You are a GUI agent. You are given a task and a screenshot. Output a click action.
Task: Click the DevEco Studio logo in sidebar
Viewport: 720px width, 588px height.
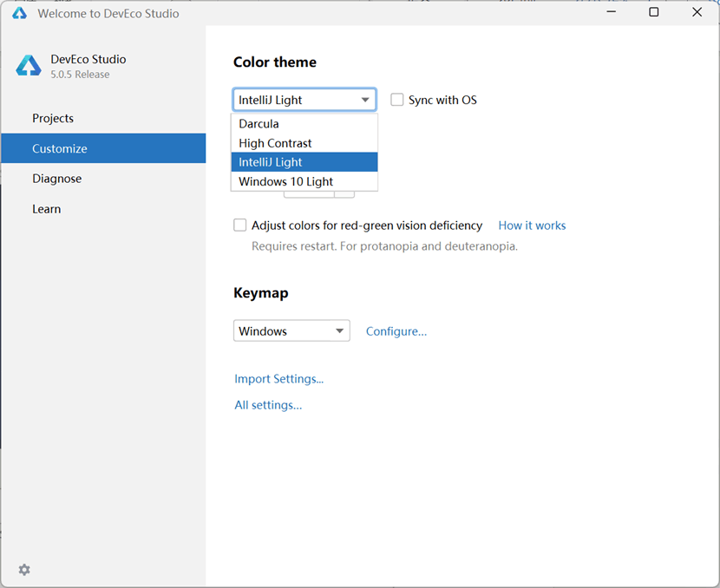(x=29, y=66)
